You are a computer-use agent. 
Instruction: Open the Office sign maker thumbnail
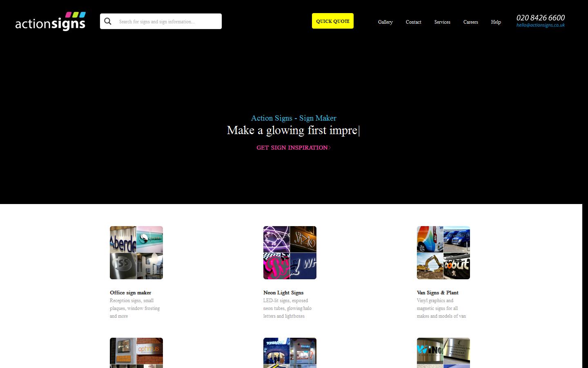(136, 253)
